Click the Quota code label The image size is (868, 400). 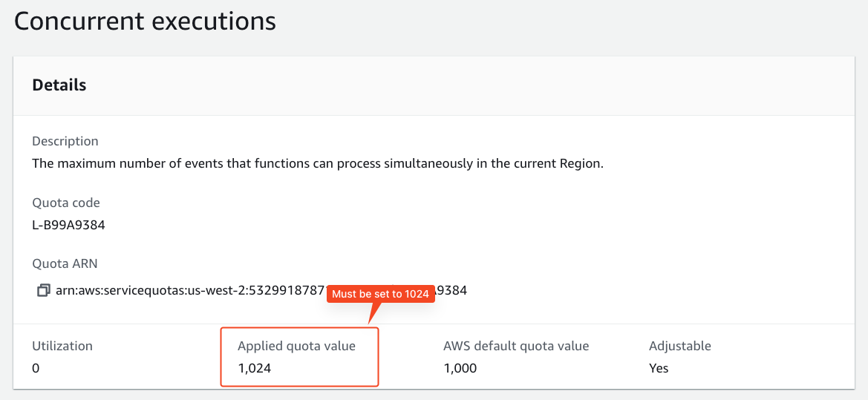point(66,203)
